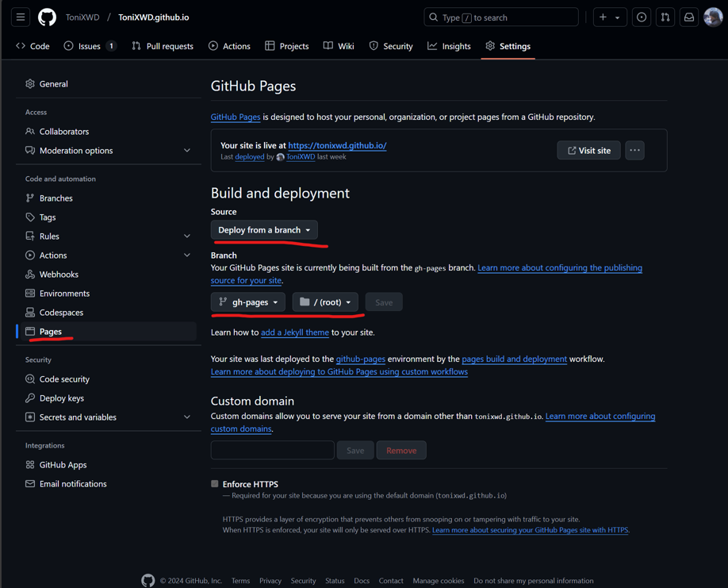
Task: Click the Tags icon in sidebar
Action: point(30,217)
